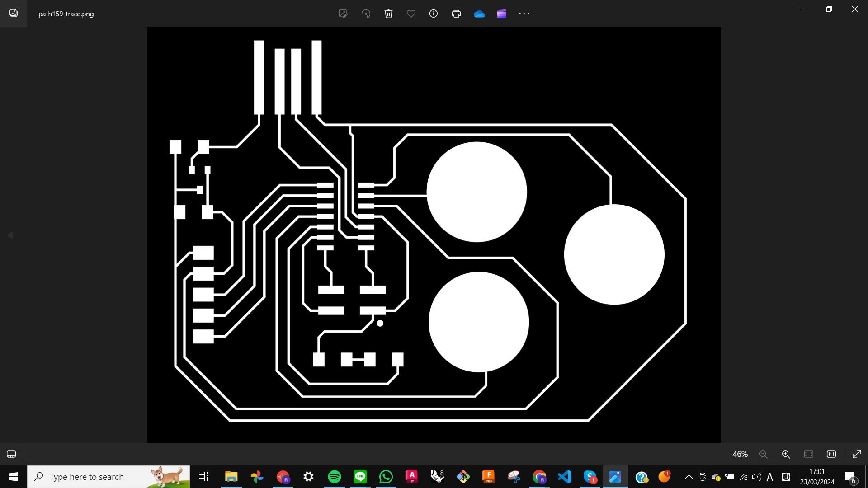Click the Photos gallery icon at top left
868x488 pixels.
[x=14, y=13]
